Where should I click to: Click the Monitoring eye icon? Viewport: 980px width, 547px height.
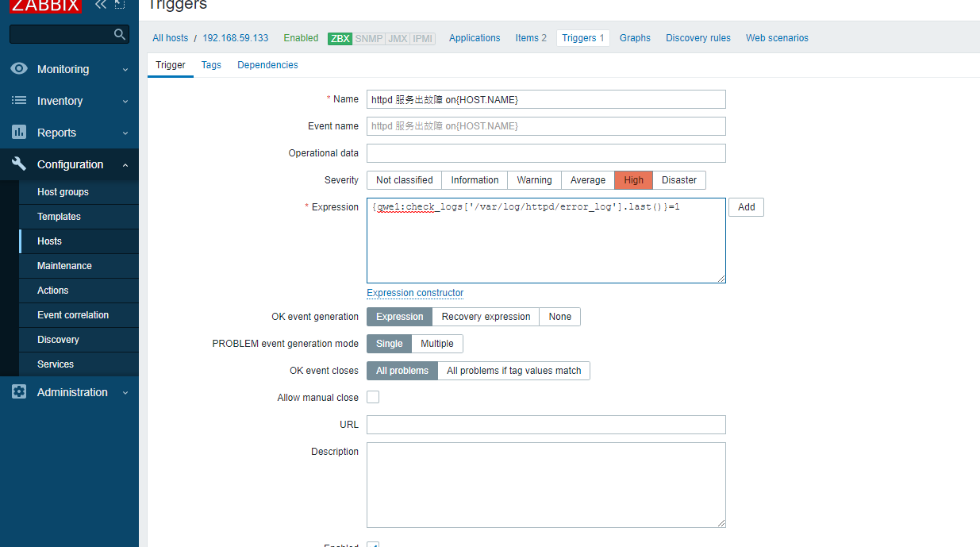pyautogui.click(x=19, y=69)
